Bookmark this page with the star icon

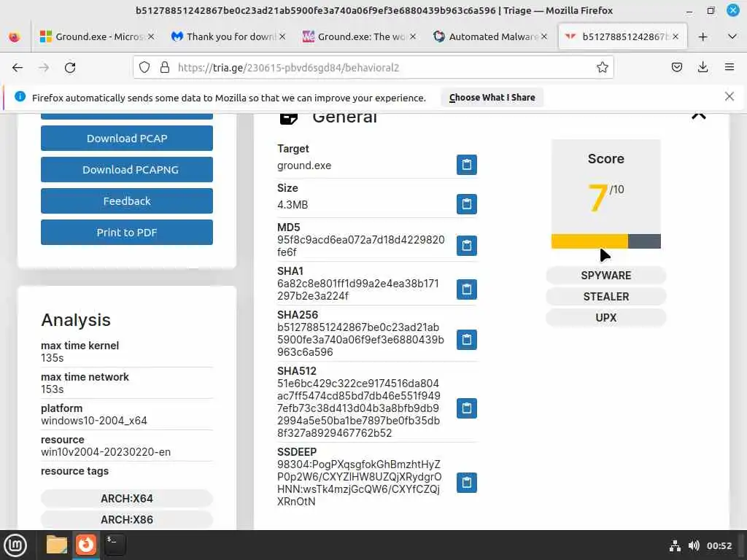602,68
